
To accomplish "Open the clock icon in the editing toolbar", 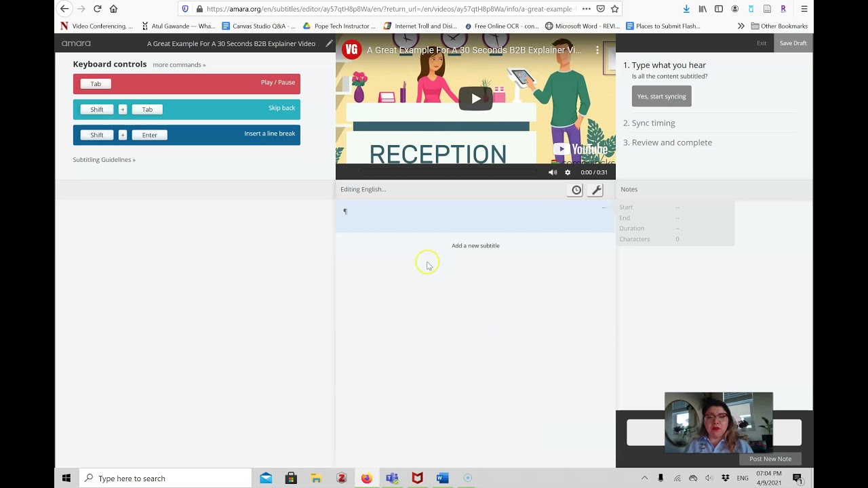I will (576, 190).
